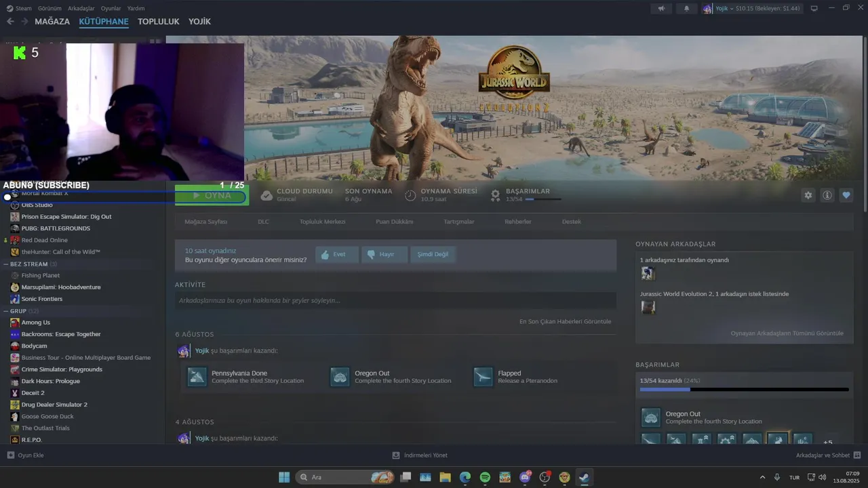868x488 pixels.
Task: Click the taskbar Ara search box
Action: click(x=346, y=477)
